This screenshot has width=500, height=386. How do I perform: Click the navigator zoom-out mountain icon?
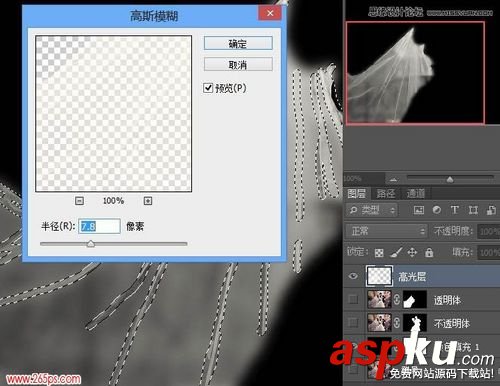click(393, 180)
